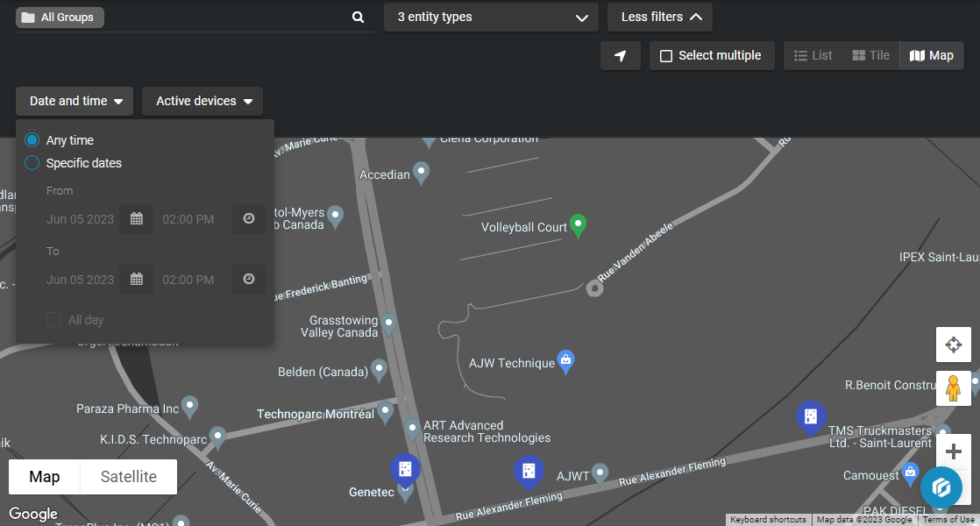Click the Street View pegman icon
980x526 pixels.
[x=953, y=388]
